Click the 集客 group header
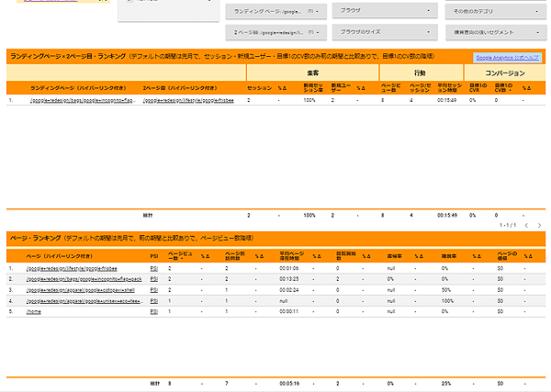Screen dimensions: 551x392 pyautogui.click(x=313, y=73)
